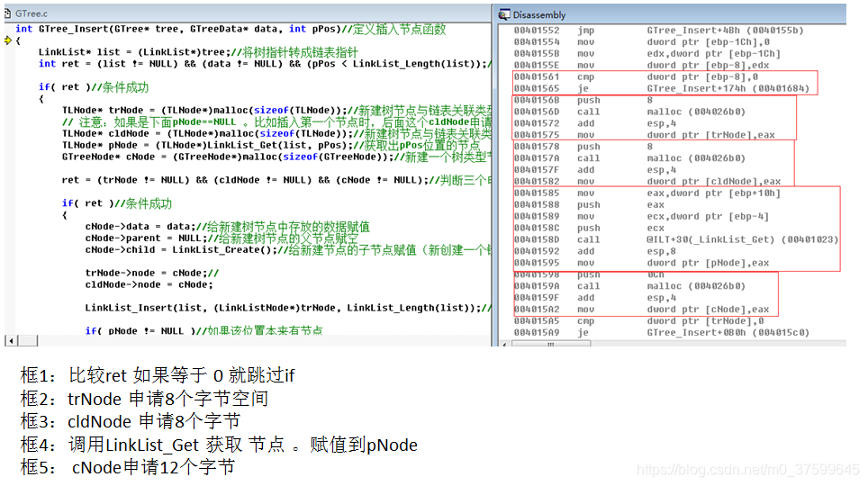Click the 'push ecx' line at 0040158C

pos(590,228)
